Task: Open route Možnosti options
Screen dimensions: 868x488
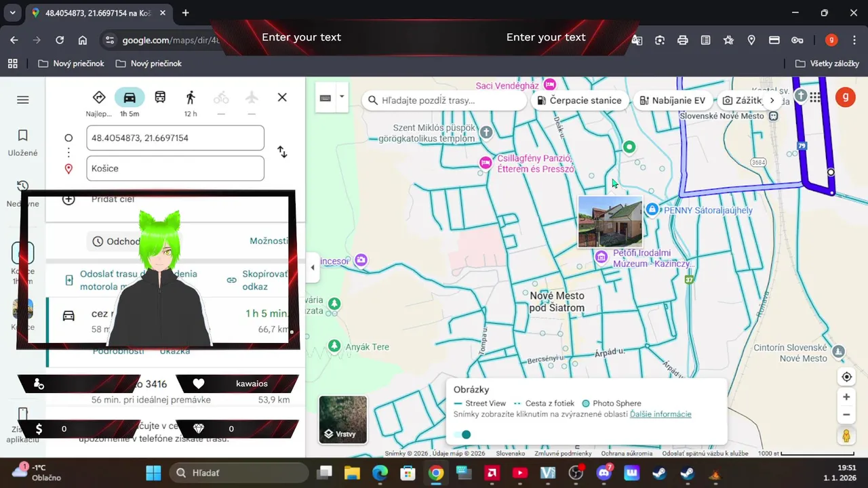Action: (x=269, y=241)
